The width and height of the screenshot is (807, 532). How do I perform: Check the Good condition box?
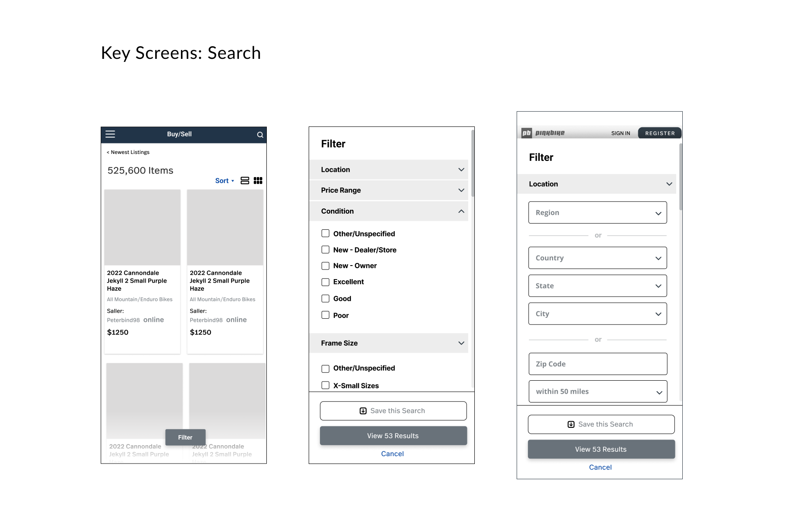(325, 298)
